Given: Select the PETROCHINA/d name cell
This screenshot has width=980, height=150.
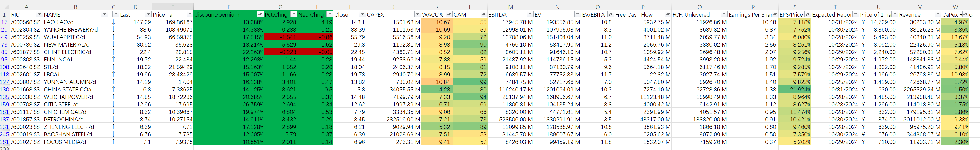Looking at the screenshot, I should tap(75, 119).
